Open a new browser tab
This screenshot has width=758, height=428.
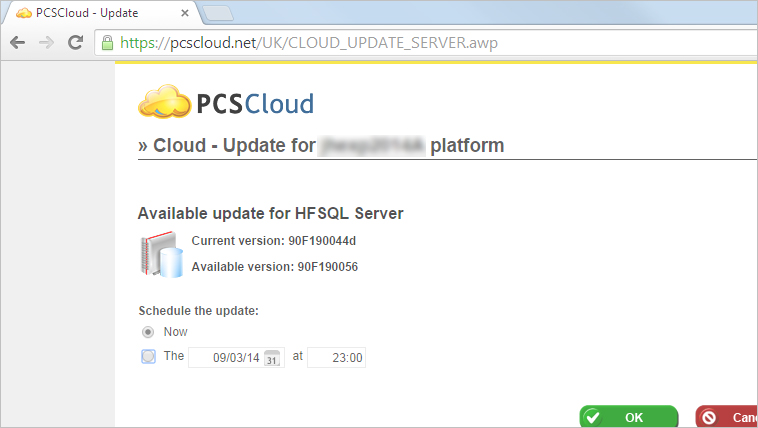click(218, 14)
